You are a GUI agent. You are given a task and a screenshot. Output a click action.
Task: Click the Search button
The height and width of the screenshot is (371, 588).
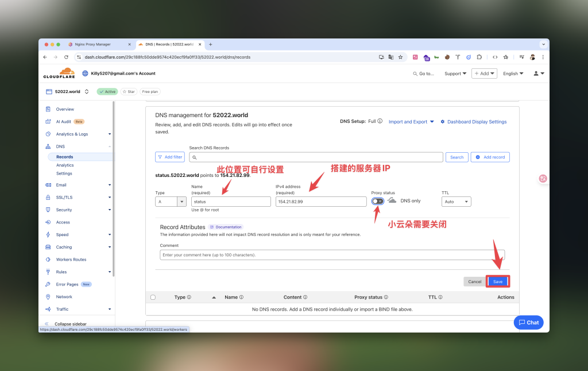[457, 157]
